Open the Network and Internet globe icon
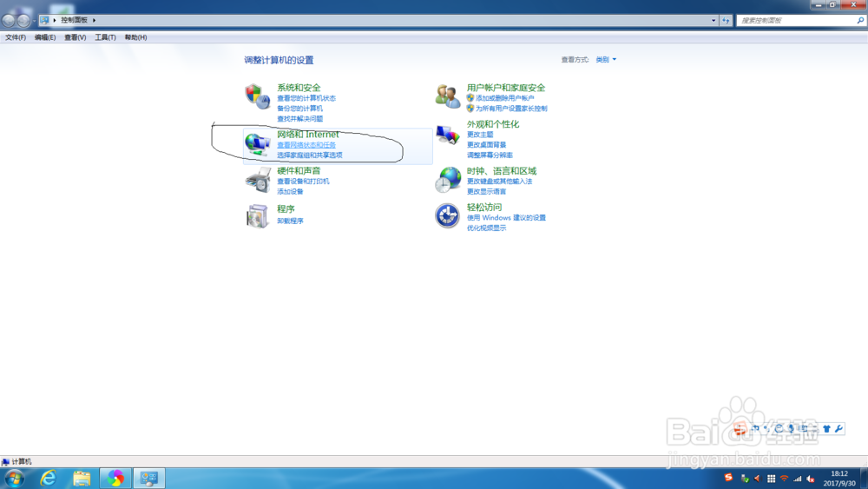Viewport: 868px width, 489px height. 258,144
